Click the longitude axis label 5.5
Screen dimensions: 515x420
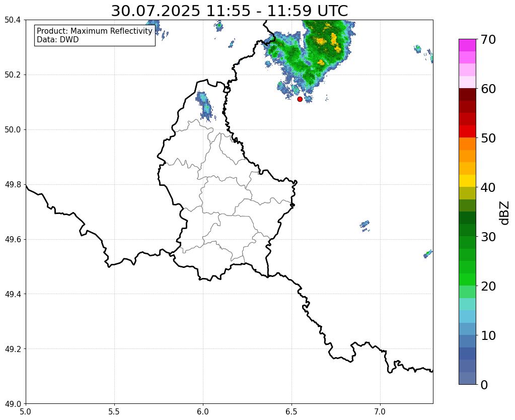coord(114,411)
